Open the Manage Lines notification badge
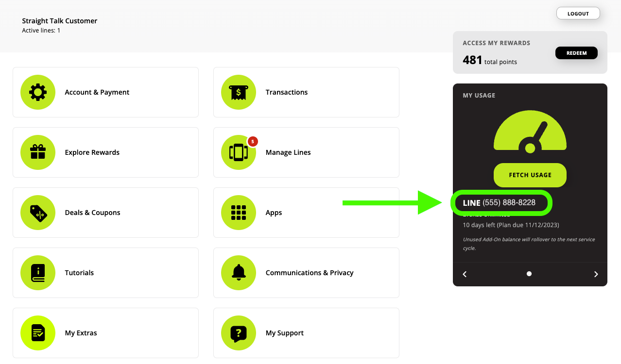The height and width of the screenshot is (364, 621). pos(253,141)
